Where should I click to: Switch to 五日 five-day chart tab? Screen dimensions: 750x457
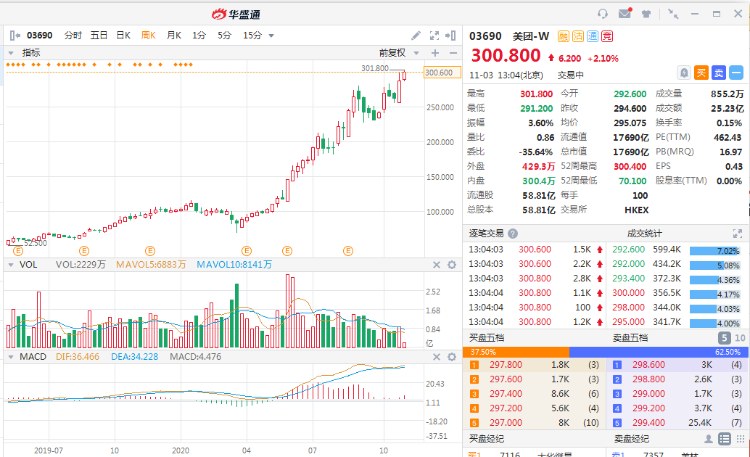[99, 35]
